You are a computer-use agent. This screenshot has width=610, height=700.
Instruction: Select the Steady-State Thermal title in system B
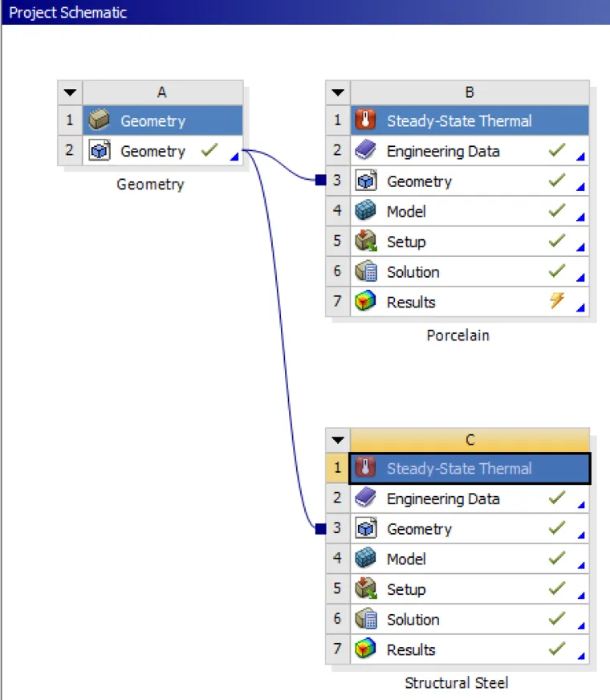(x=470, y=120)
